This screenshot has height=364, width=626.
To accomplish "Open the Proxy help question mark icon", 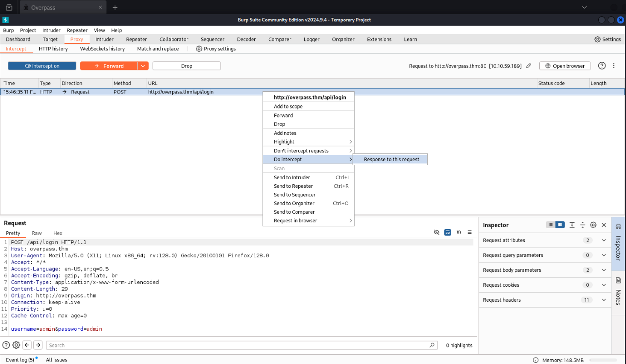I will coord(602,66).
